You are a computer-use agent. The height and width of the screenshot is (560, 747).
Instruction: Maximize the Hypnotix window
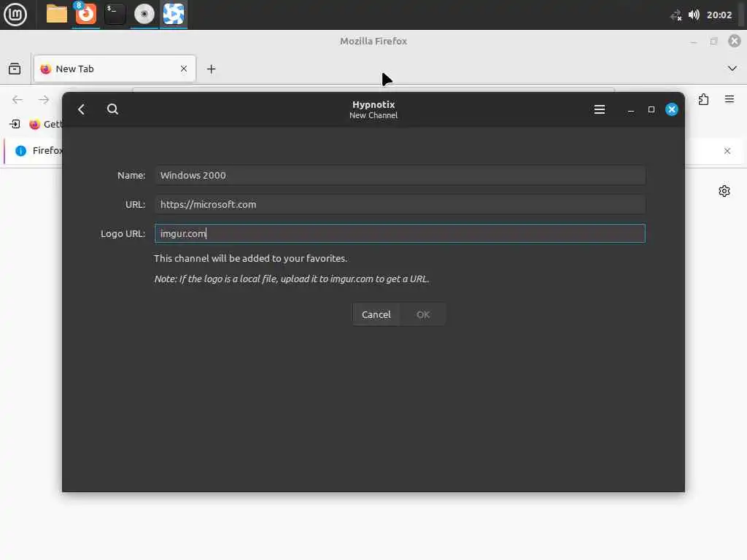pos(651,109)
